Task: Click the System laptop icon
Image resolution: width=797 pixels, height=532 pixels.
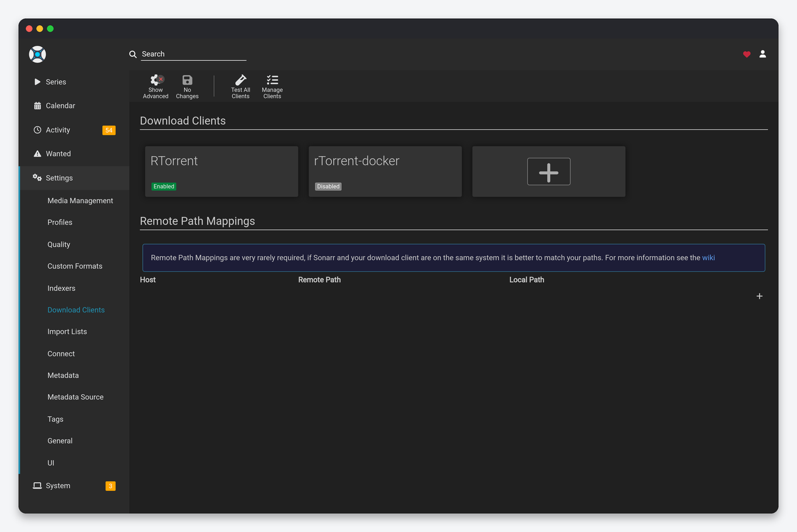Action: click(37, 486)
